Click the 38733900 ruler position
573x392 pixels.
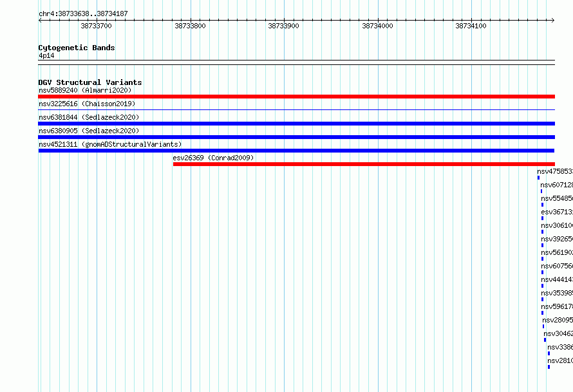click(x=283, y=26)
